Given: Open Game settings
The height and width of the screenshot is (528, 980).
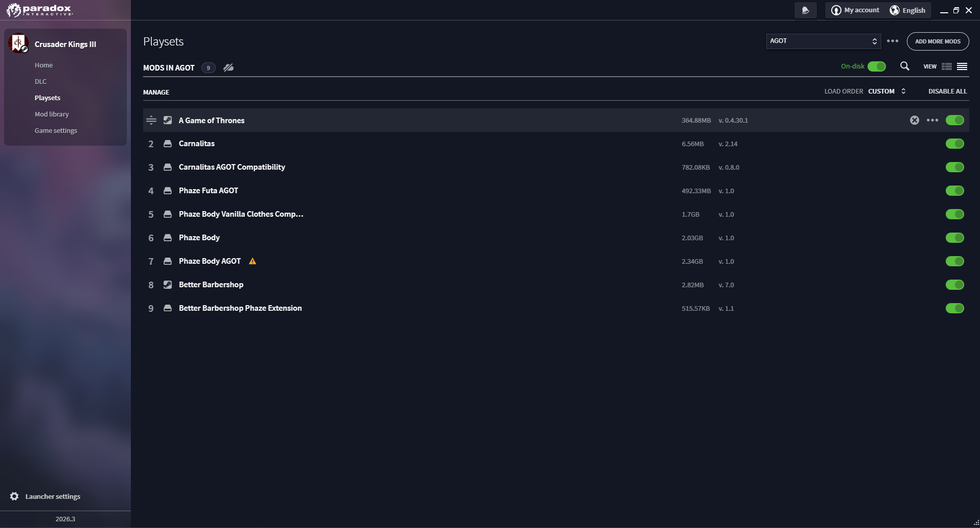Looking at the screenshot, I should coord(56,130).
